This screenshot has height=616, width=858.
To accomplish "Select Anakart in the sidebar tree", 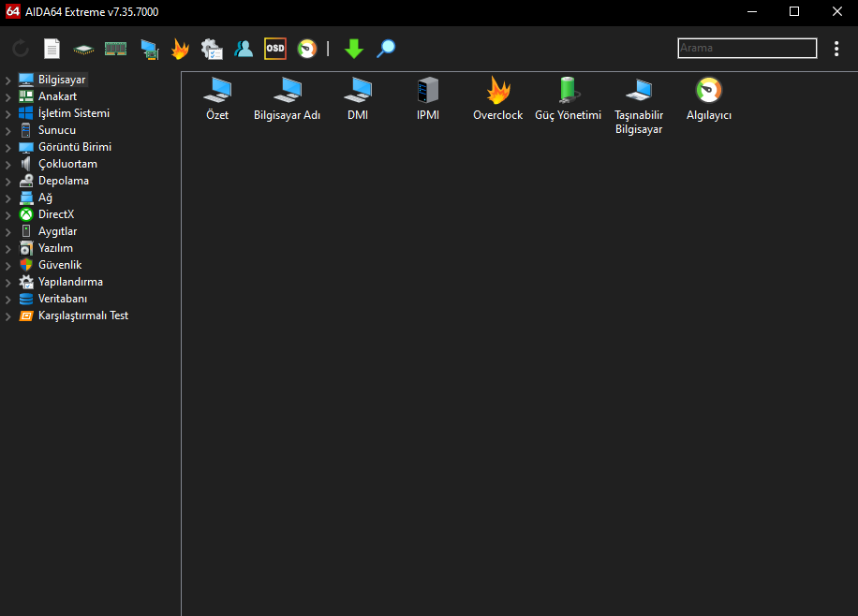I will point(57,96).
